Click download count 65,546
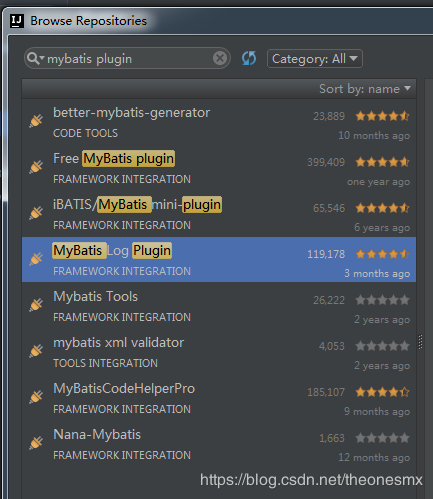433x499 pixels. click(x=329, y=208)
